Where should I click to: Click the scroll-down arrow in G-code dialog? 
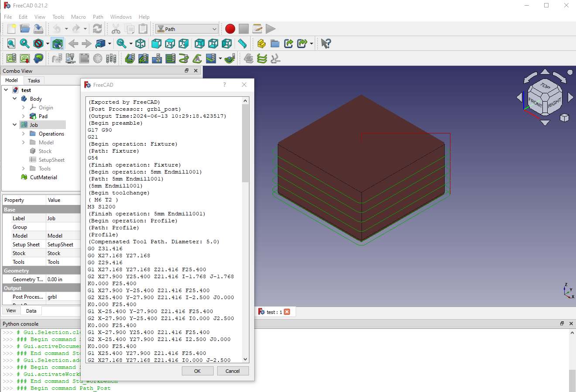(245, 359)
